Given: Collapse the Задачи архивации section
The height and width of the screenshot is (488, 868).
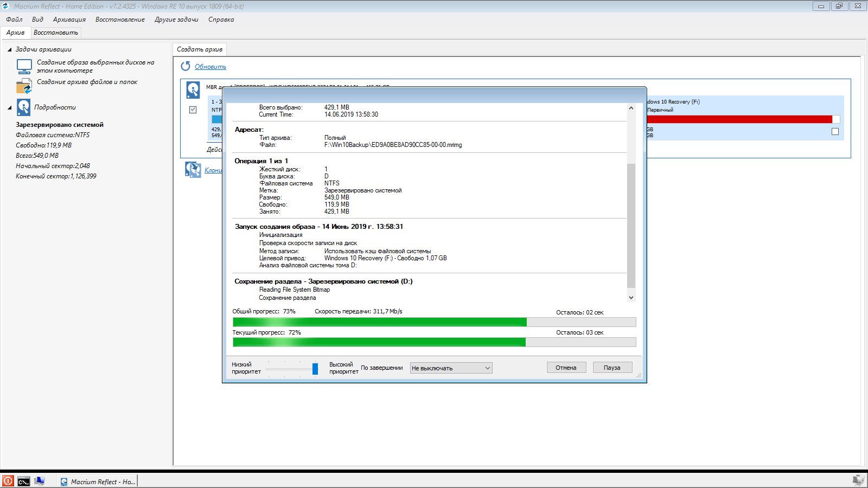Looking at the screenshot, I should click(10, 49).
